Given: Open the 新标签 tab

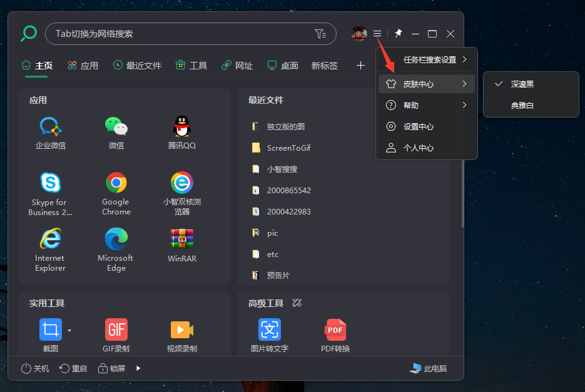Looking at the screenshot, I should [325, 66].
